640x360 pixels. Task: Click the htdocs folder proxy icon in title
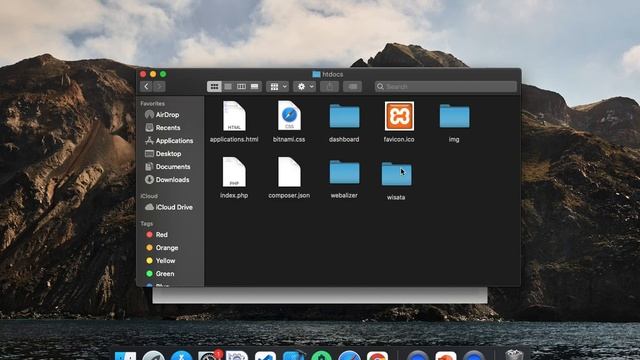316,74
